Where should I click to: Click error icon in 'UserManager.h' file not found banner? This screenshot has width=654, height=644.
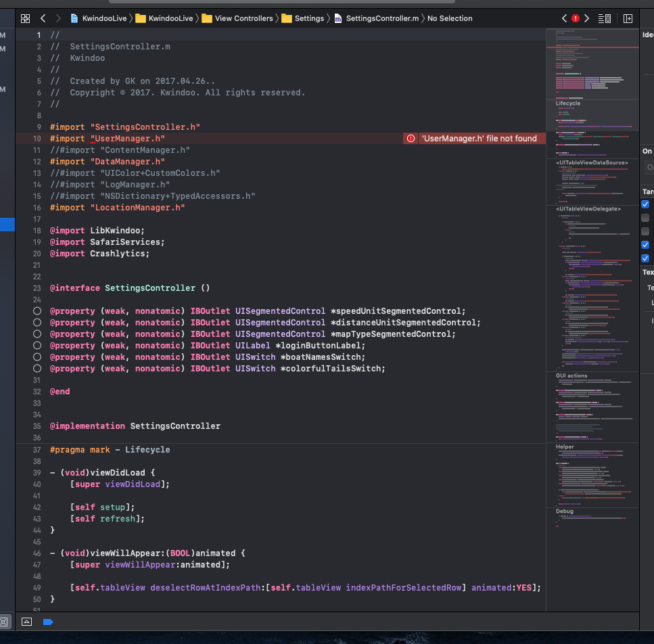[411, 139]
